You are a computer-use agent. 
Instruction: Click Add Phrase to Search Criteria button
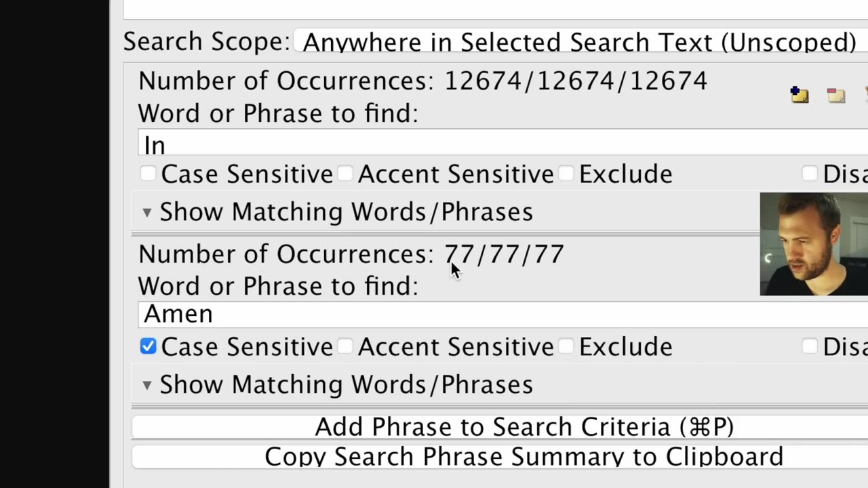[524, 427]
